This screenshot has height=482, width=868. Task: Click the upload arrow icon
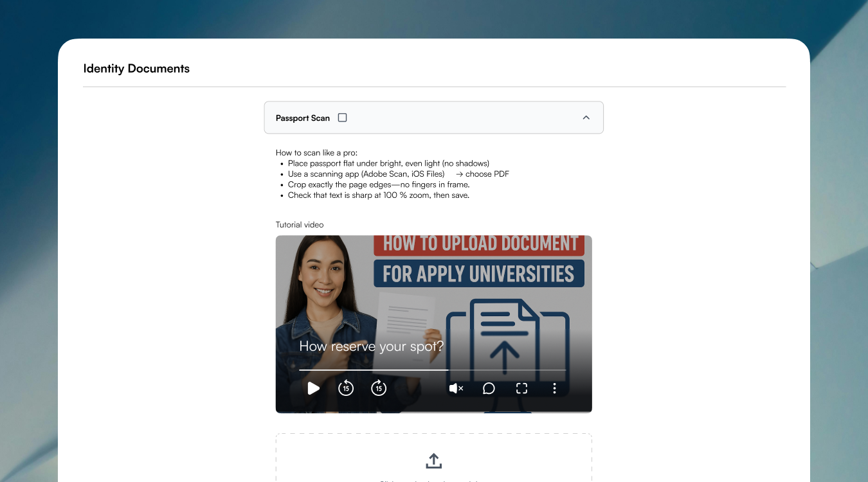tap(434, 461)
